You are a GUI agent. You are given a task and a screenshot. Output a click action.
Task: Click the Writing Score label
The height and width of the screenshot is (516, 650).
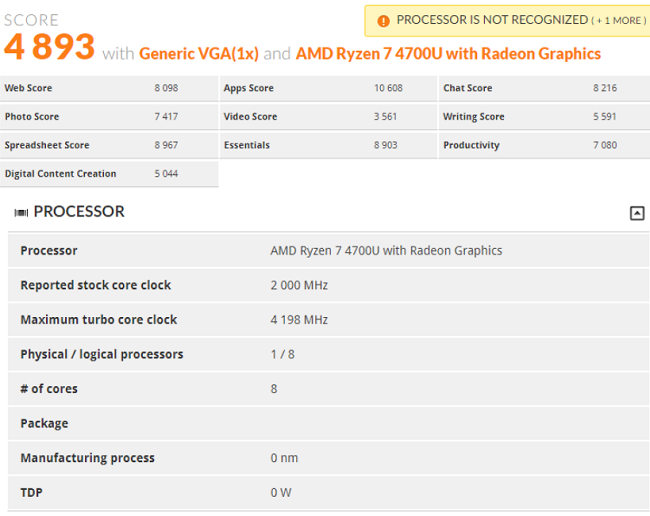tap(474, 116)
